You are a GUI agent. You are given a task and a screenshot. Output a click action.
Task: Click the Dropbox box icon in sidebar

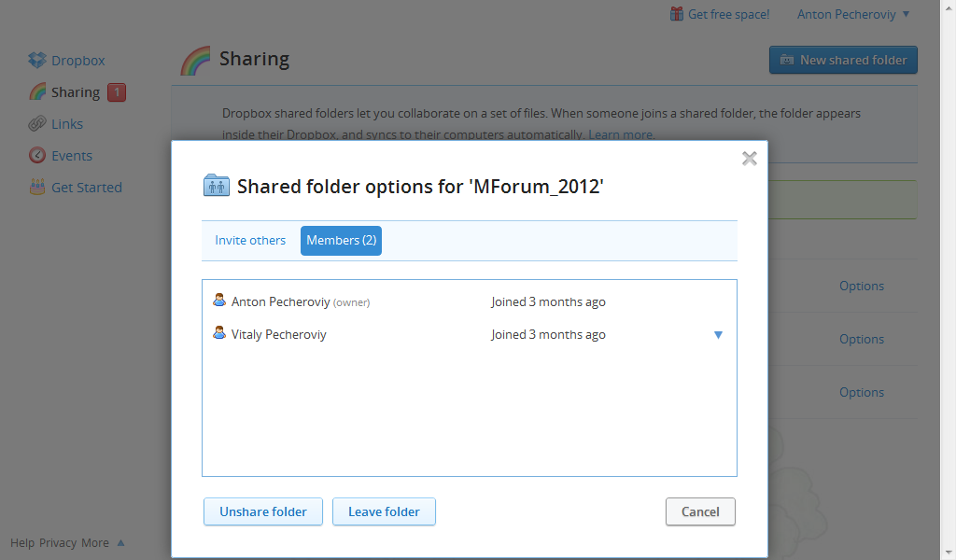coord(37,61)
